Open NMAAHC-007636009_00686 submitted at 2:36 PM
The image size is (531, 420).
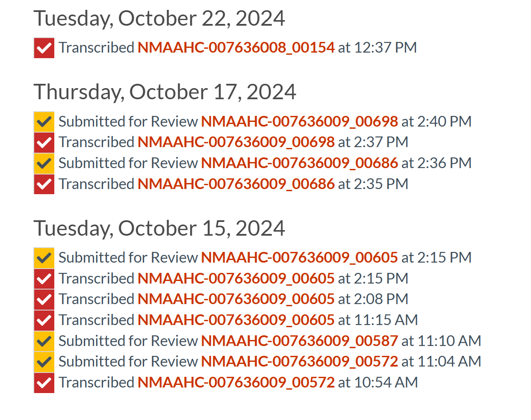tap(299, 163)
